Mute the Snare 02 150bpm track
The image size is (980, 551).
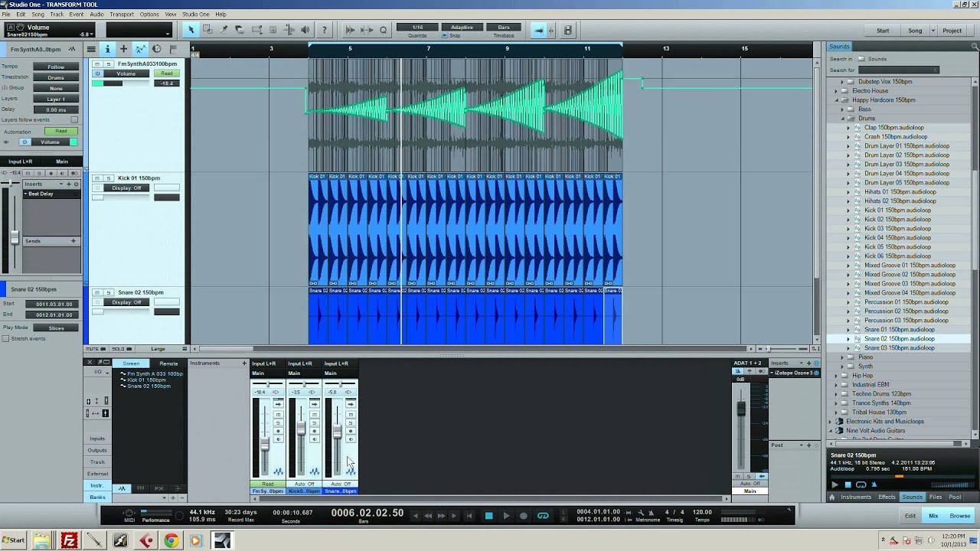pyautogui.click(x=98, y=292)
